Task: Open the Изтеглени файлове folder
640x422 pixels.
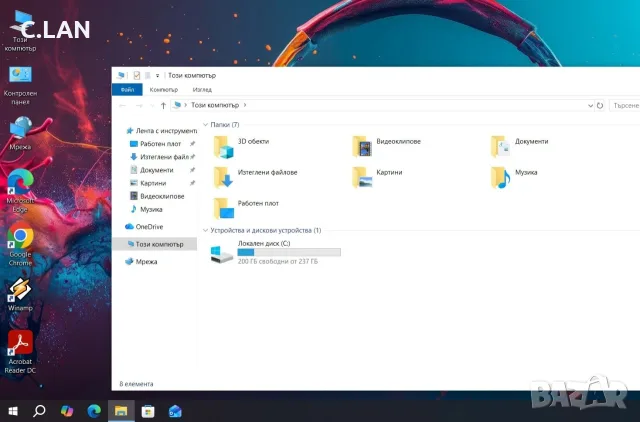Action: (x=224, y=178)
